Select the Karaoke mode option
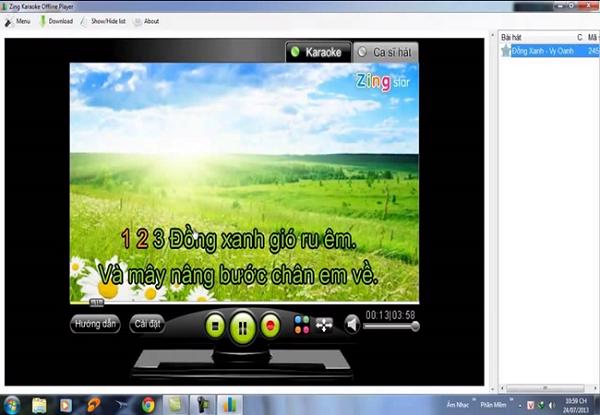 click(x=314, y=50)
